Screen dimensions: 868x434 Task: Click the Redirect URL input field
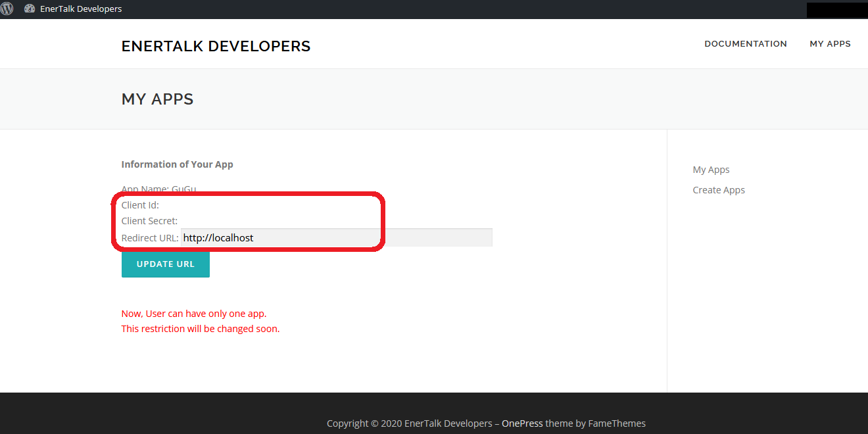pyautogui.click(x=337, y=237)
